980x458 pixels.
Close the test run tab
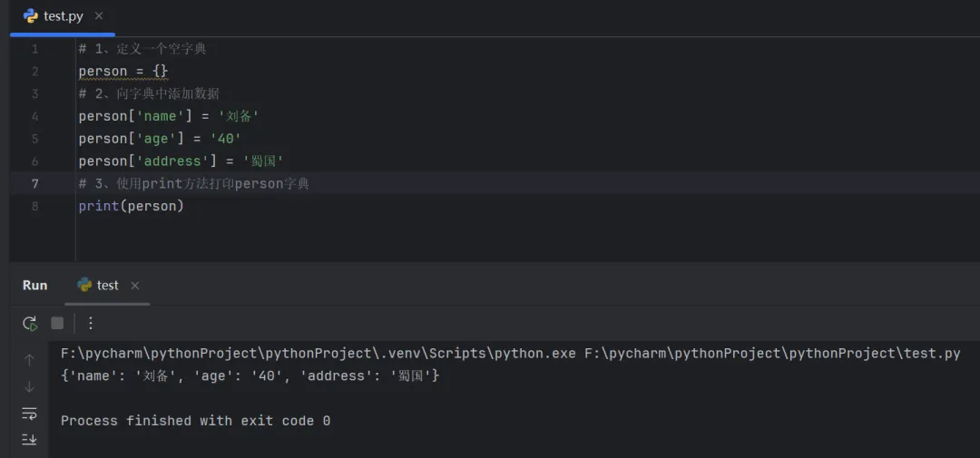point(135,286)
